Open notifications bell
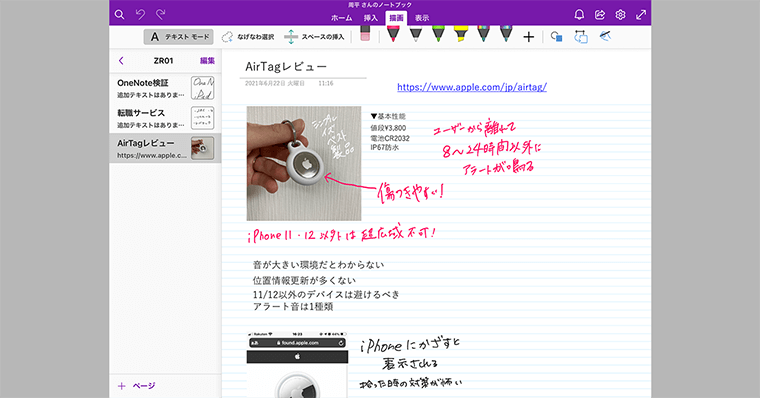760x398 pixels. click(x=579, y=15)
